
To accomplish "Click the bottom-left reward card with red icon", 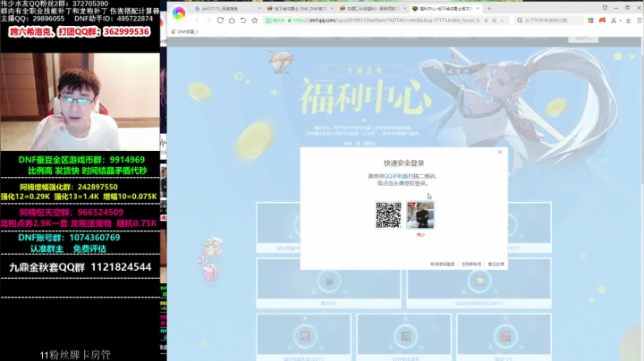I will [x=304, y=337].
